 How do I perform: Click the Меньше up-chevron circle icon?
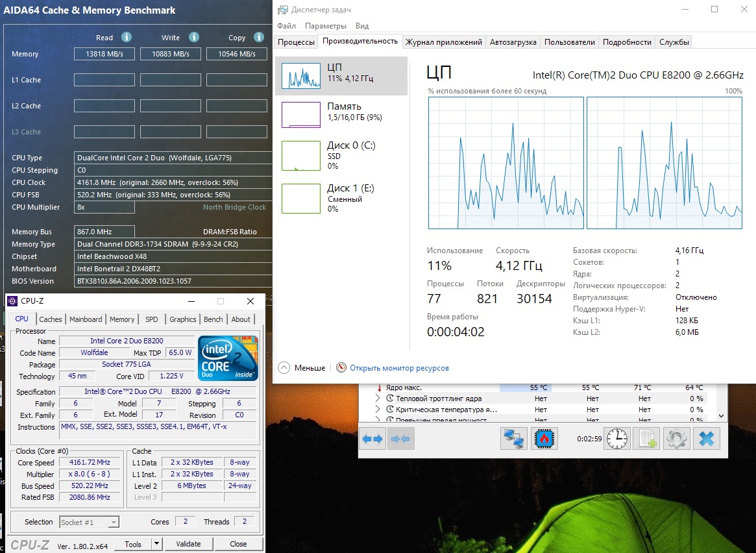pyautogui.click(x=284, y=368)
